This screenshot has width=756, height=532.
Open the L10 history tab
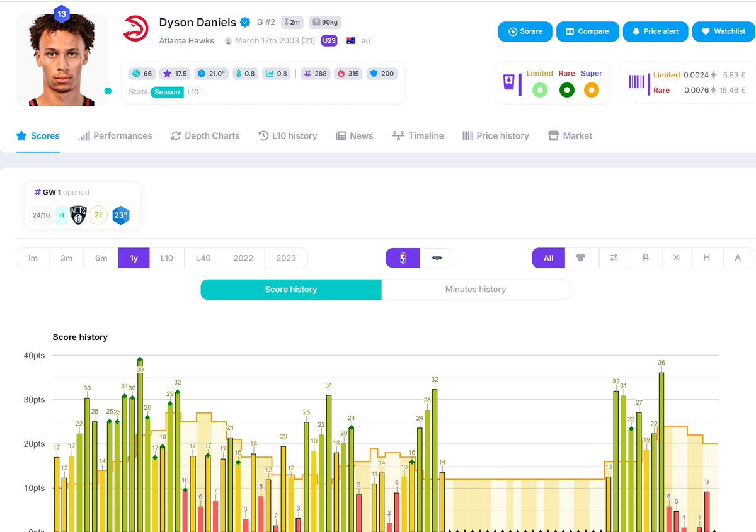click(288, 136)
